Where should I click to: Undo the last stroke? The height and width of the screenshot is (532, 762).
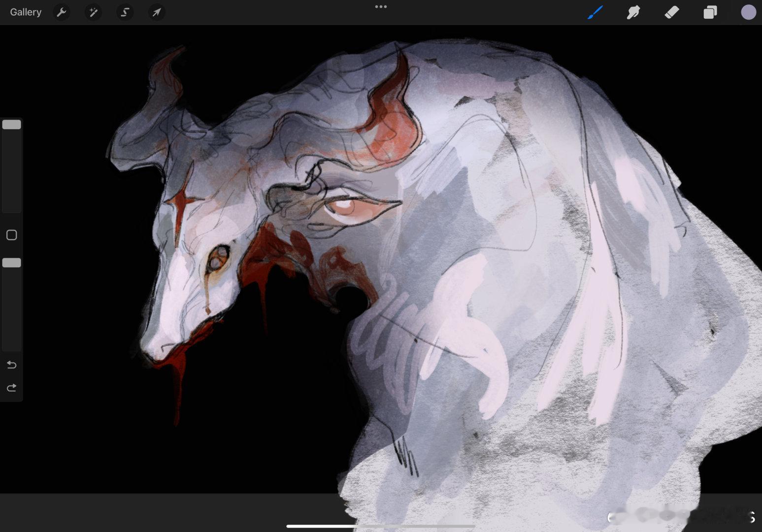pos(11,365)
